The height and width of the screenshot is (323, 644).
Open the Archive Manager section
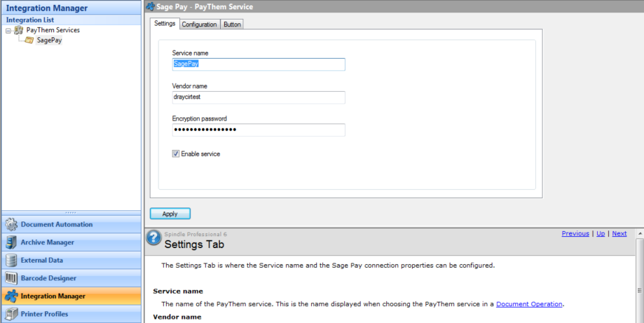[x=71, y=242]
